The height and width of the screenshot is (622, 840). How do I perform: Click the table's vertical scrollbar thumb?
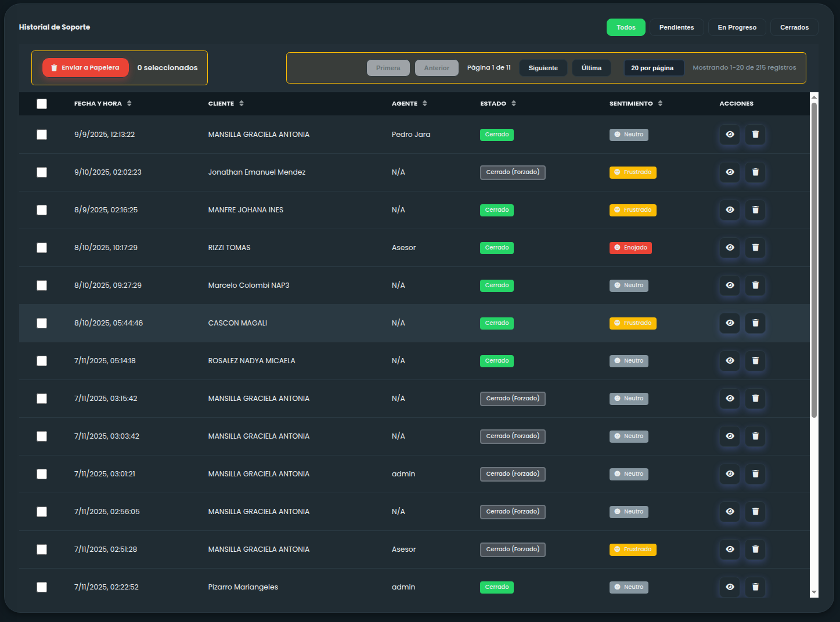pos(814,259)
